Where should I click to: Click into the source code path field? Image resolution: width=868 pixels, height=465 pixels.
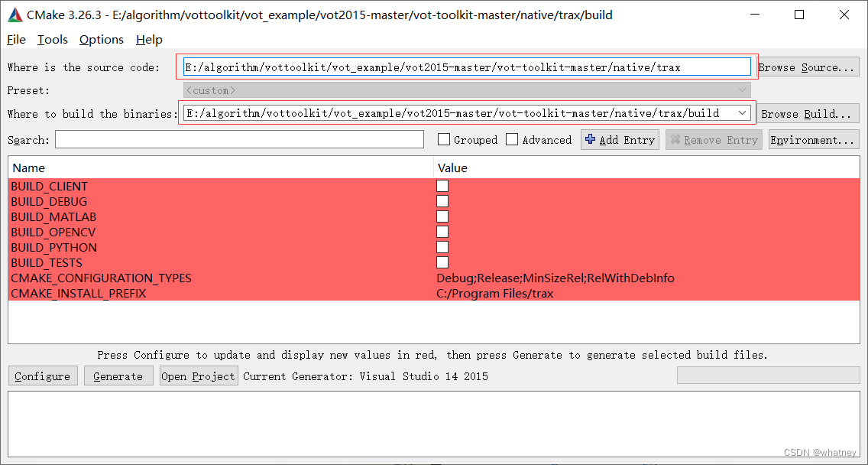click(467, 67)
